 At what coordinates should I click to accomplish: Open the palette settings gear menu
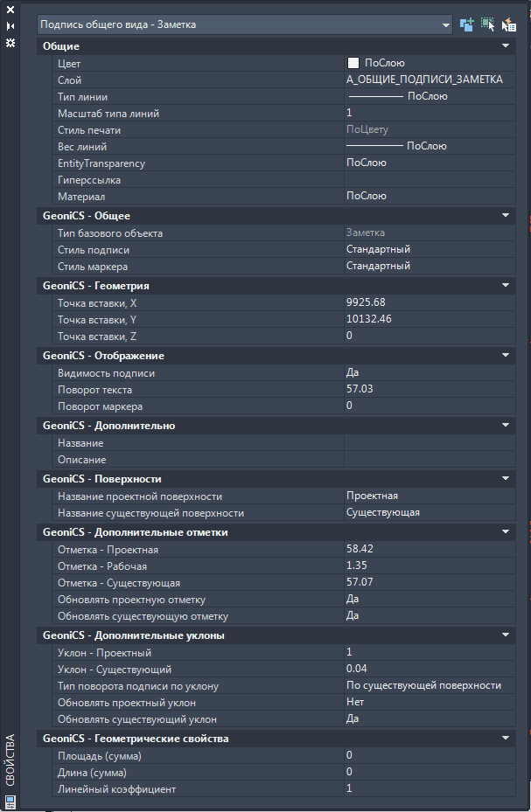(x=10, y=42)
